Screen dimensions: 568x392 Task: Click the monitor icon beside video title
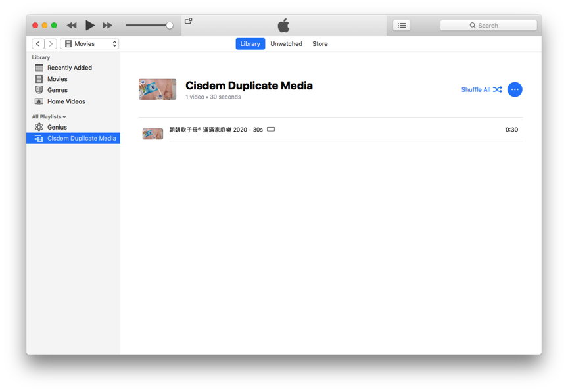tap(271, 130)
